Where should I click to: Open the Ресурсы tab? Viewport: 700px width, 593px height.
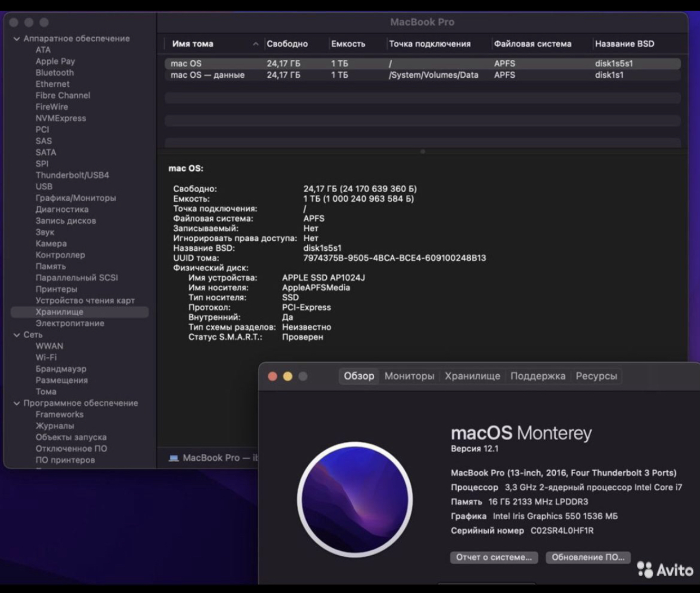click(x=596, y=376)
